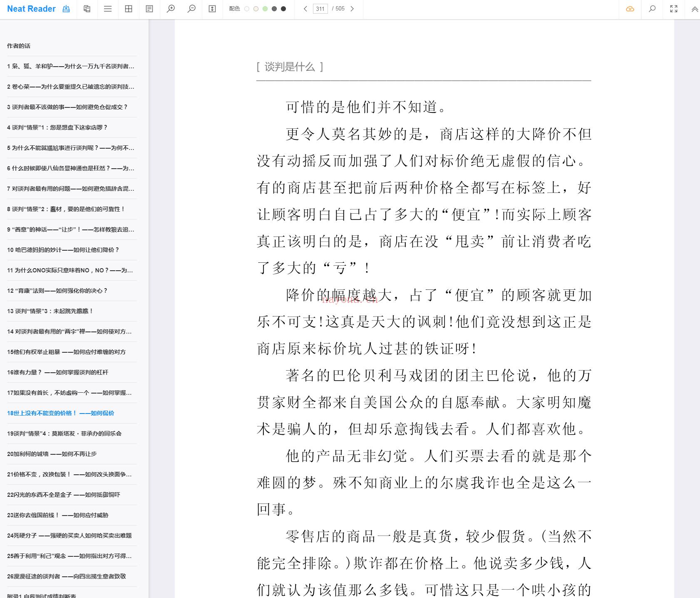Image resolution: width=700 pixels, height=598 pixels.
Task: Open chapter 25善于利用“利己”观念
Action: [70, 556]
